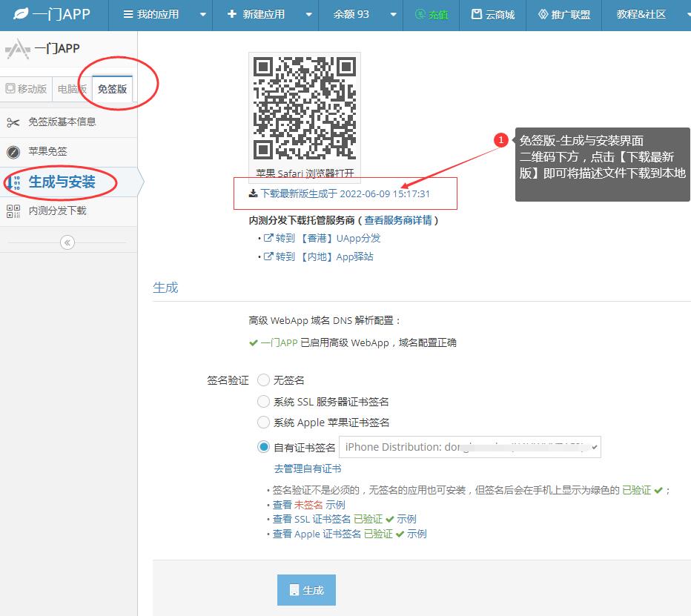Open the 新建应用 dropdown arrow
The image size is (691, 616).
309,15
